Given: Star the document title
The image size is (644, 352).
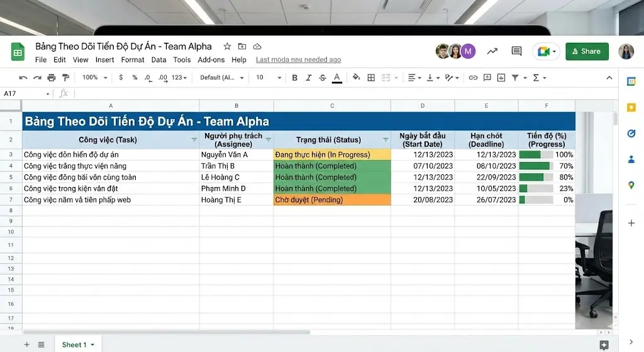Looking at the screenshot, I should click(227, 47).
